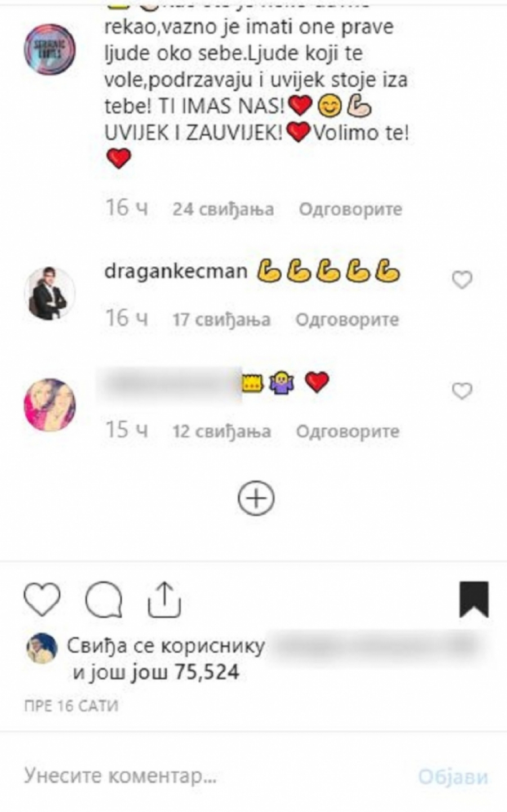Screen dimensions: 507x812
Task: Open the Serbian Tips commenter avatar
Action: pos(50,50)
